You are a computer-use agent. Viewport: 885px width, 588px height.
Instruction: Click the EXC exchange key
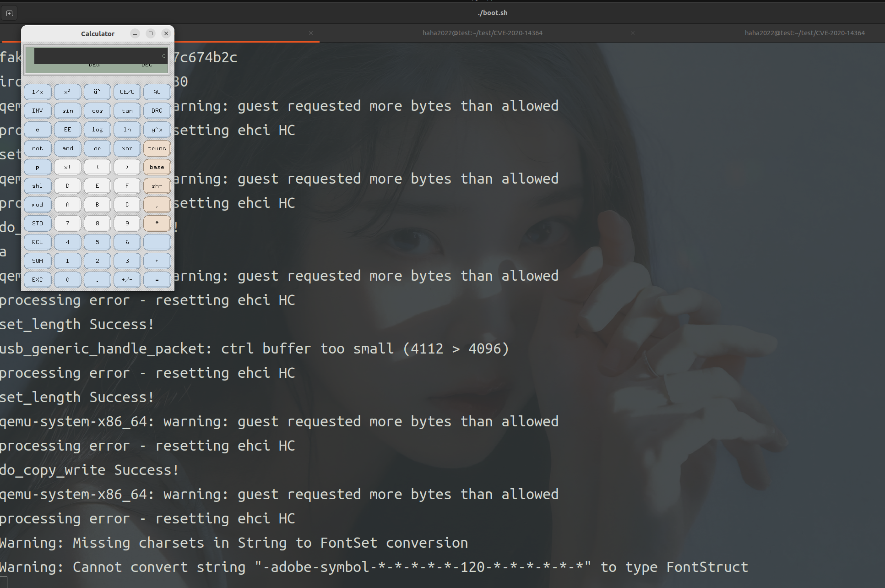coord(38,280)
